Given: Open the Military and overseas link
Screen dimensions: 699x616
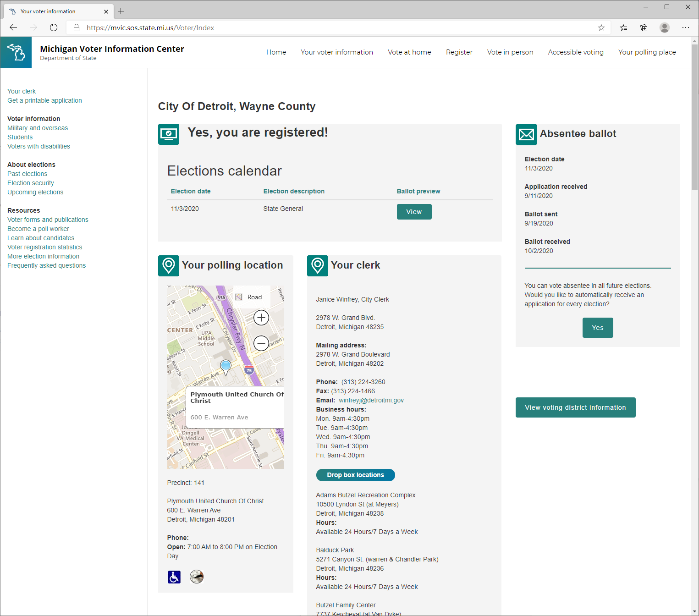Looking at the screenshot, I should click(38, 128).
